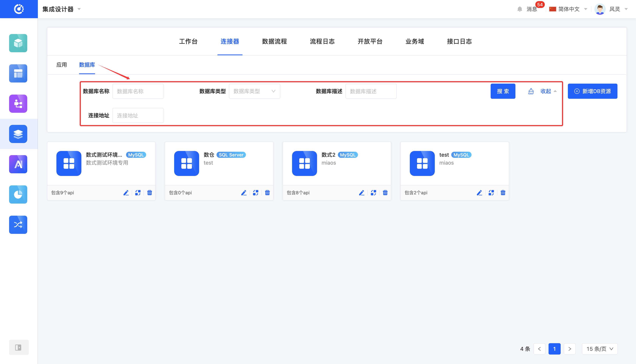Open the 15条/页 page size dropdown
Image resolution: width=636 pixels, height=364 pixels.
(x=599, y=348)
